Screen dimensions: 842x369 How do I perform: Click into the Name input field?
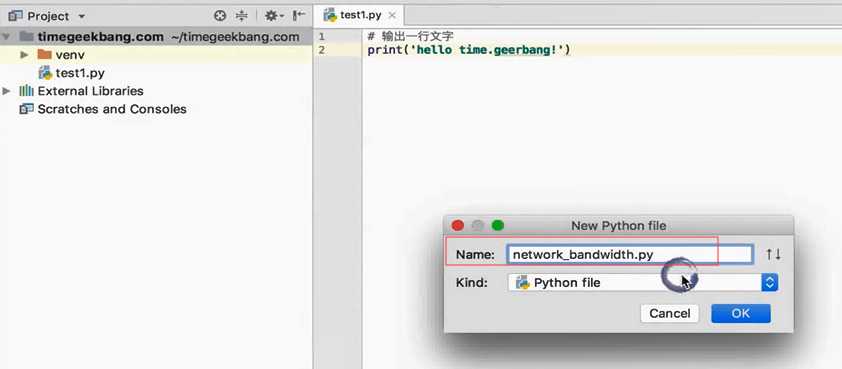(630, 255)
